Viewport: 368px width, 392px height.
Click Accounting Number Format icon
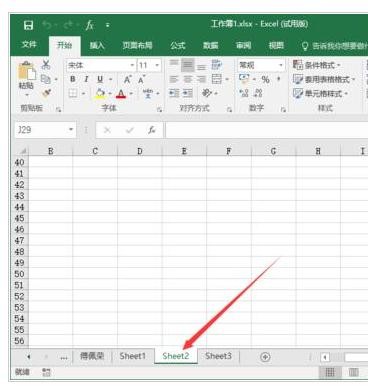[244, 79]
